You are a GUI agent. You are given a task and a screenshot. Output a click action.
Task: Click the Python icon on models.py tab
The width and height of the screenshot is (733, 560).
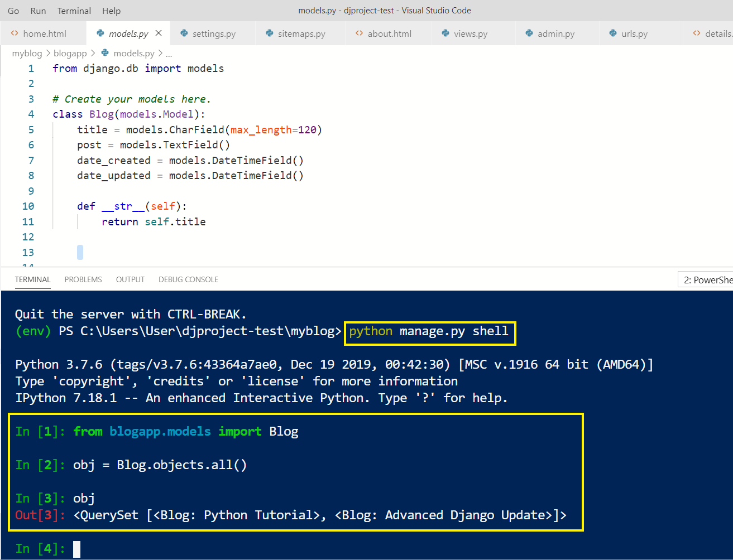(100, 33)
